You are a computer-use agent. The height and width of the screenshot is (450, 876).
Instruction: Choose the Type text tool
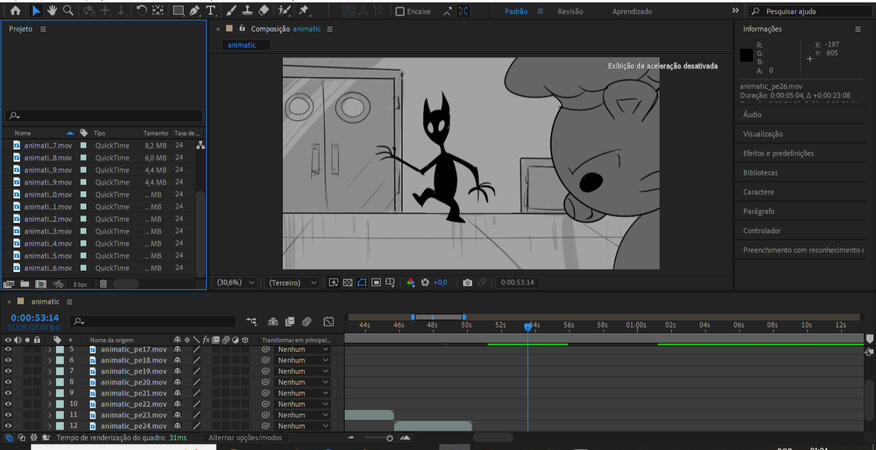[x=210, y=11]
